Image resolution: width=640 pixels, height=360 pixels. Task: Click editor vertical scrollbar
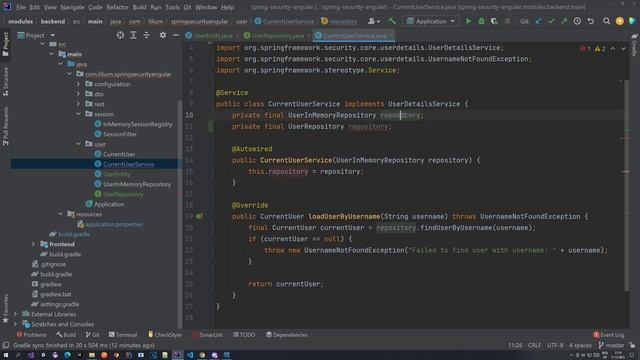(x=627, y=186)
